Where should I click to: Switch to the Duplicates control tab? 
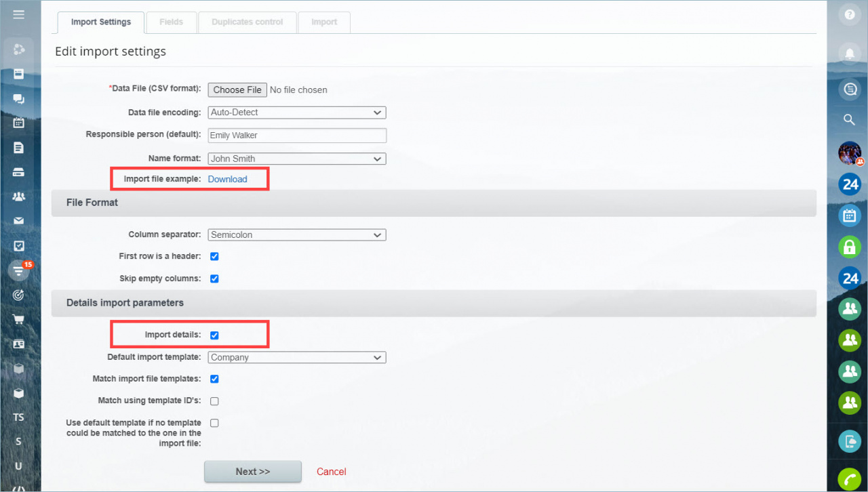click(248, 22)
